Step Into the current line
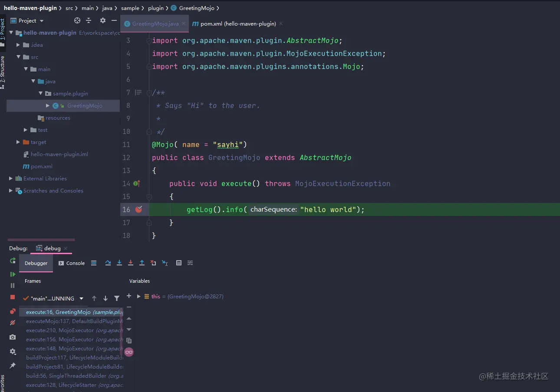Screen dimensions: 560x392 click(x=119, y=263)
